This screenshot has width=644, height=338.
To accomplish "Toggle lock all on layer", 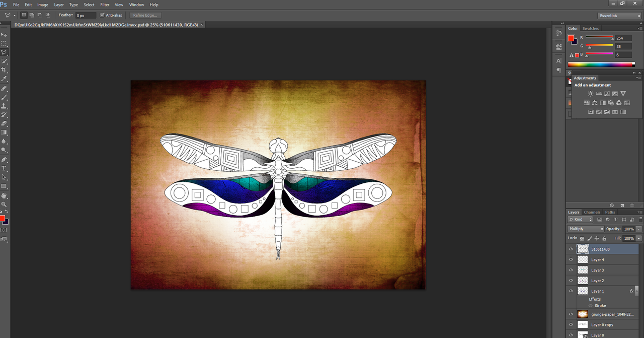I will 604,238.
